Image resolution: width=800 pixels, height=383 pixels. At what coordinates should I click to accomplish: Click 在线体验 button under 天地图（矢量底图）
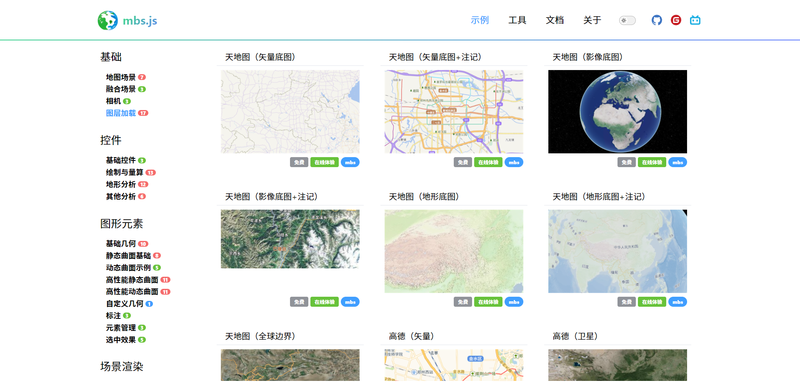pyautogui.click(x=324, y=162)
